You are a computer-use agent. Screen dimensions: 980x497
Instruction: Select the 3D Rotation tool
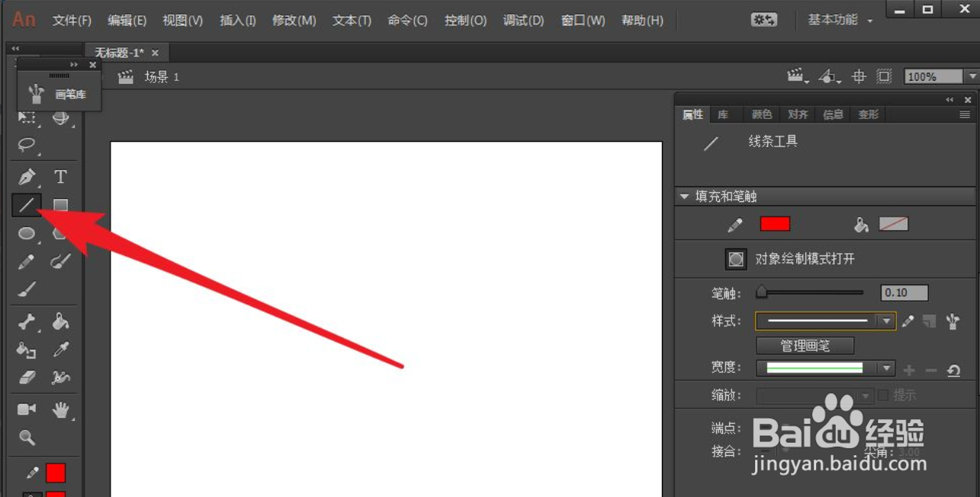[x=60, y=118]
